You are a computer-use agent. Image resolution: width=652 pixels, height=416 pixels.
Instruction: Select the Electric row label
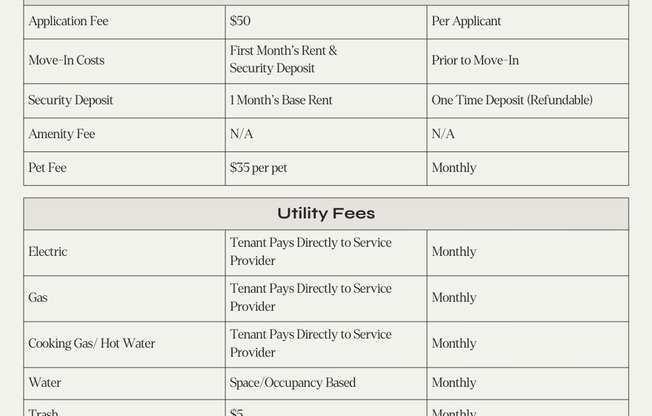click(x=48, y=252)
